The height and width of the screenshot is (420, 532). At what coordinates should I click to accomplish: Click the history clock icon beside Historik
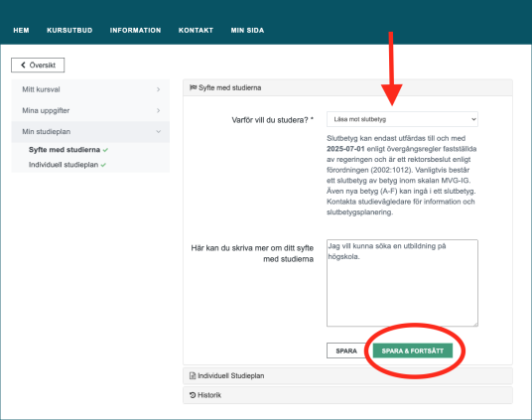click(x=193, y=395)
